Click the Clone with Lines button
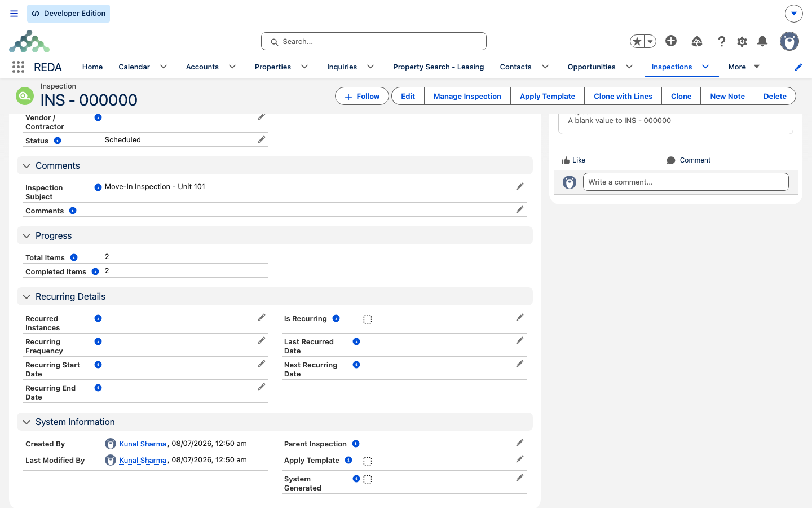The image size is (812, 508). click(623, 96)
